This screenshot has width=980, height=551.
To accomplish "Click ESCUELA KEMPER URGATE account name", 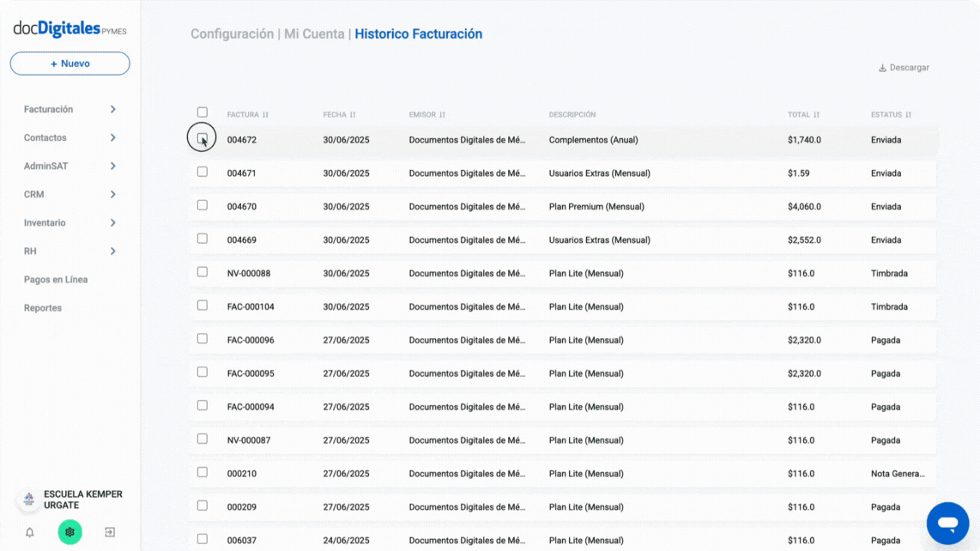I will pyautogui.click(x=83, y=500).
